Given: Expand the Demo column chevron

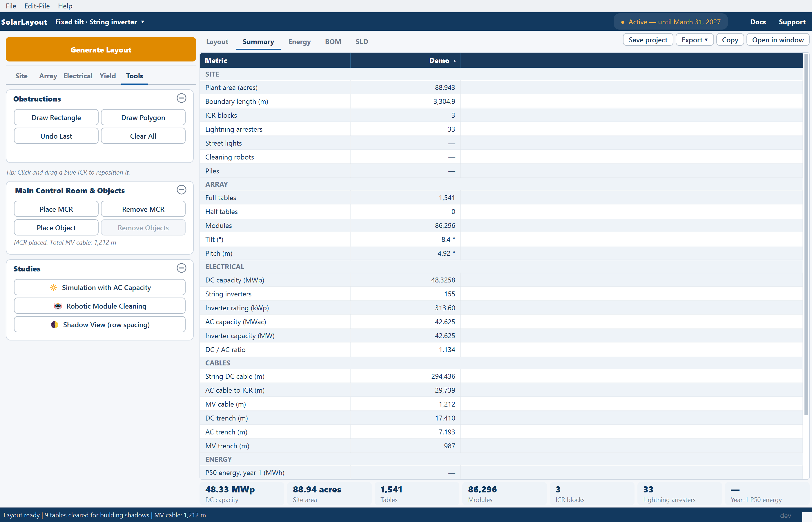Looking at the screenshot, I should coord(454,61).
